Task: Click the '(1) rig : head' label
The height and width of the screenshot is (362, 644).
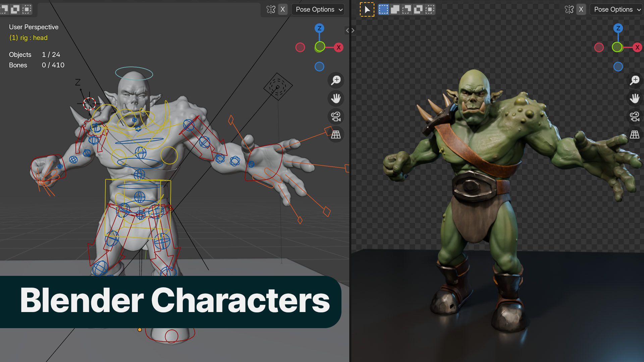Action: pyautogui.click(x=29, y=38)
